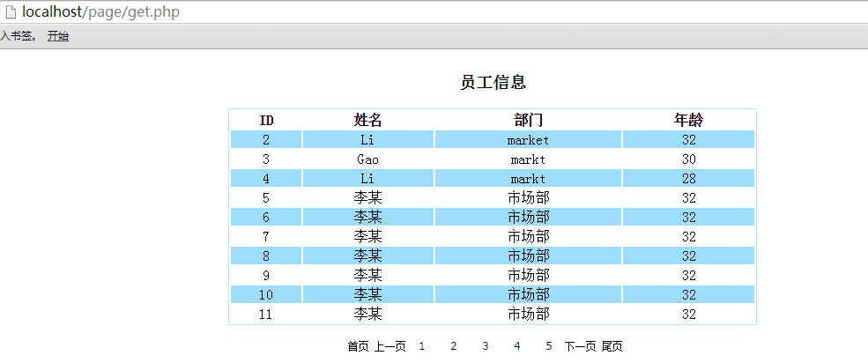Select the Li name in row 2
The height and width of the screenshot is (363, 868).
[368, 139]
